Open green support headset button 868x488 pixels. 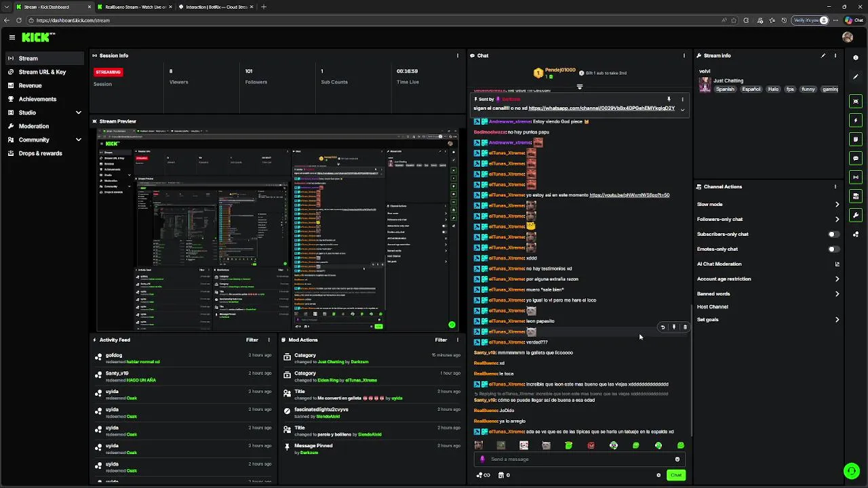click(x=851, y=470)
